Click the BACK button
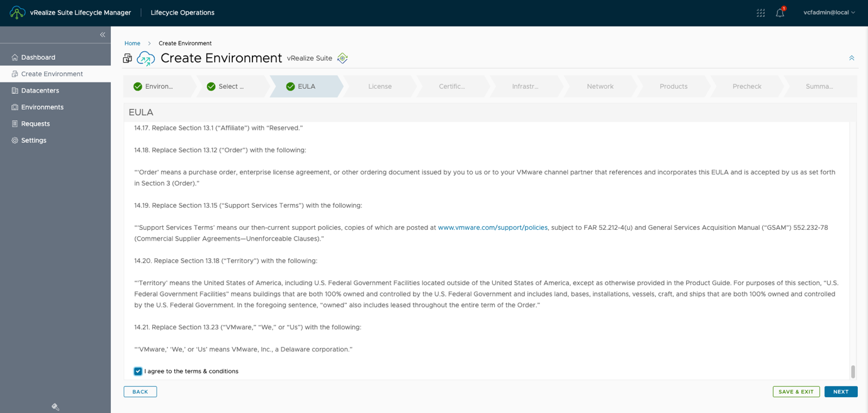This screenshot has height=413, width=868. pos(140,392)
